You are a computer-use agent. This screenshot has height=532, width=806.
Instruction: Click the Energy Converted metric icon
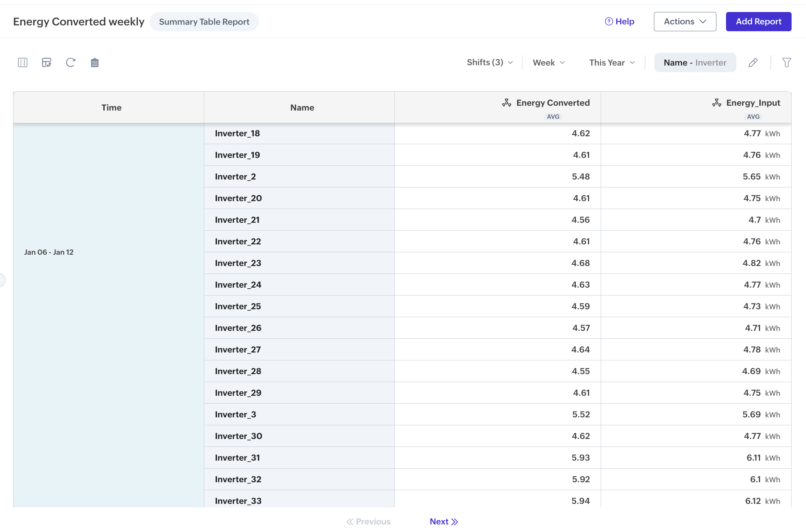click(507, 103)
